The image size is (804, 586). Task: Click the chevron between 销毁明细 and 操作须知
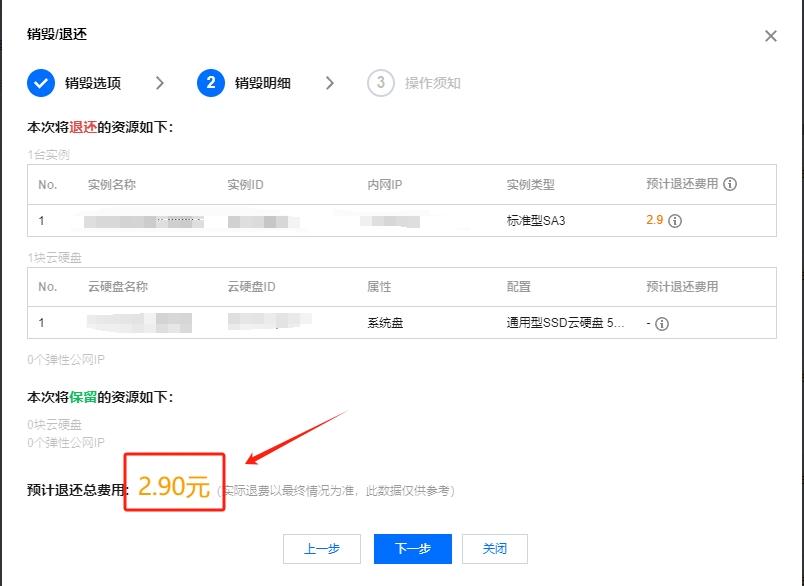point(330,84)
